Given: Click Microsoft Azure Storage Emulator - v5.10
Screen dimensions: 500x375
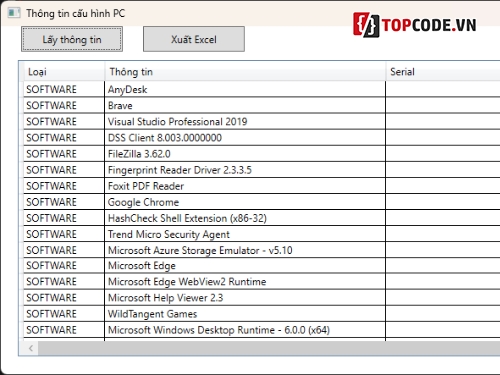Looking at the screenshot, I should click(245, 250).
